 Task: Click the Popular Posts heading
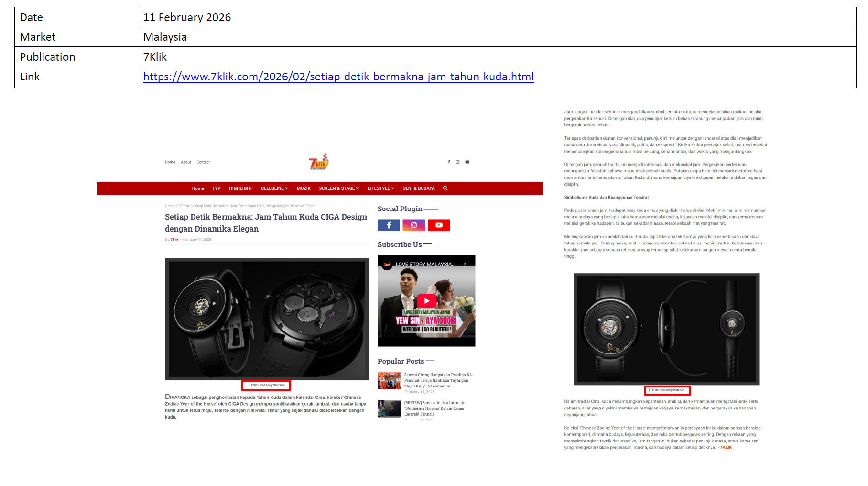401,362
